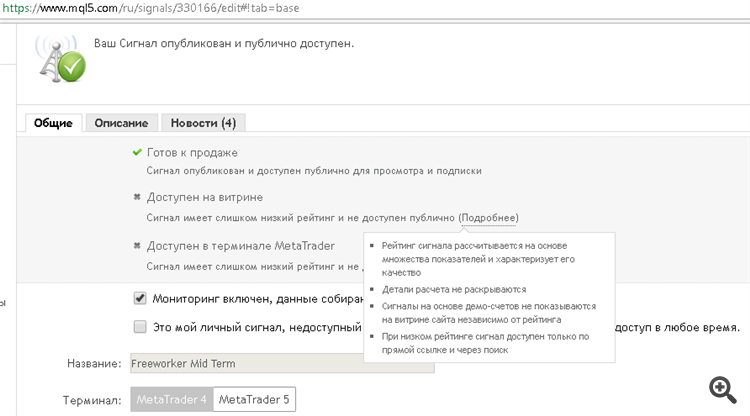The height and width of the screenshot is (416, 750).
Task: Open the Новости (4) tab
Action: pyautogui.click(x=203, y=123)
